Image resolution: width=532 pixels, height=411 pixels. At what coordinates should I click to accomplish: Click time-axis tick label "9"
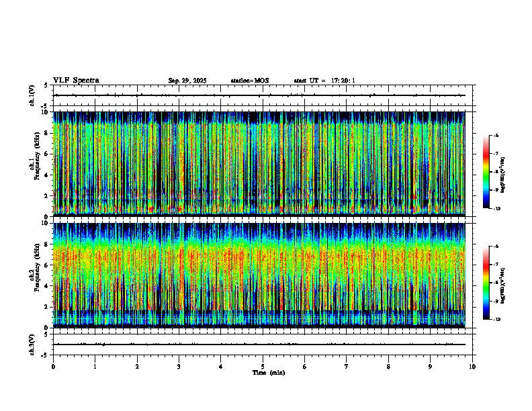point(430,367)
